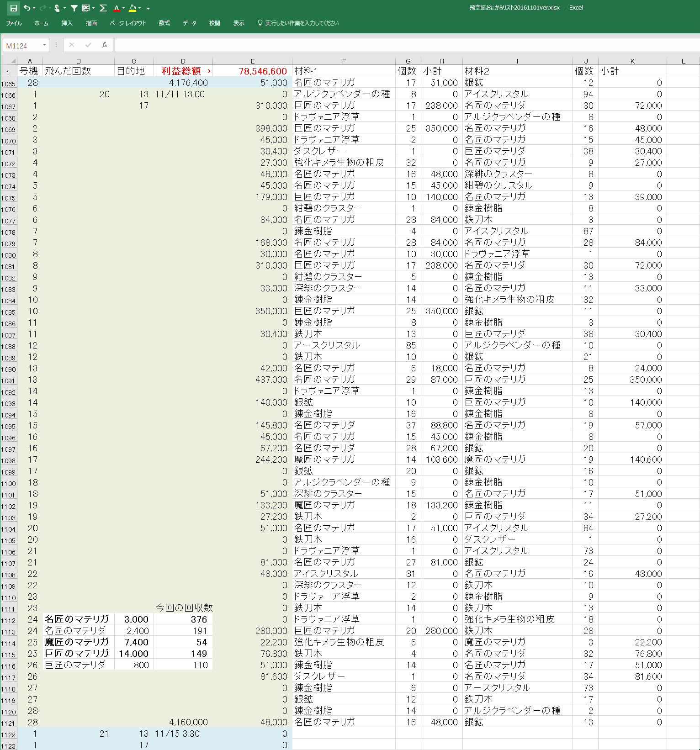Click the fx Insert Function icon
Image resolution: width=700 pixels, height=750 pixels.
[105, 45]
